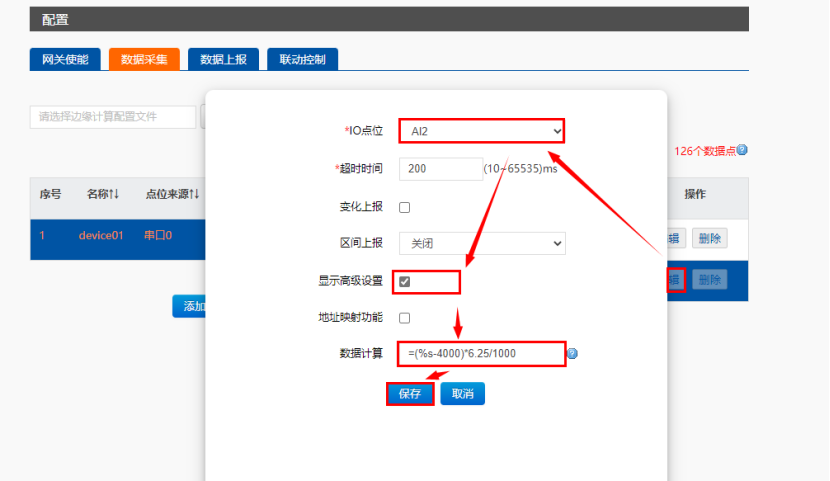Tick the 地址映射功能 checkbox
This screenshot has height=481, width=830.
pos(405,318)
